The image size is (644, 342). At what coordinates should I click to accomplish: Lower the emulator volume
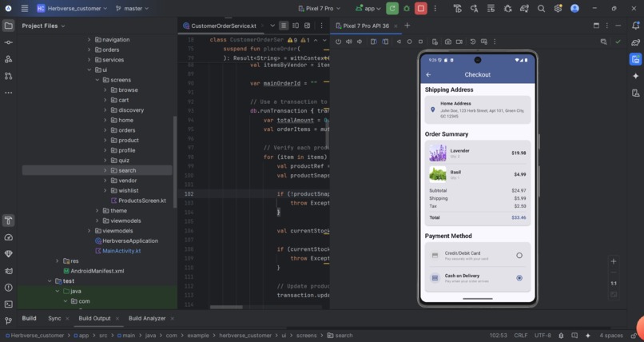coord(360,42)
